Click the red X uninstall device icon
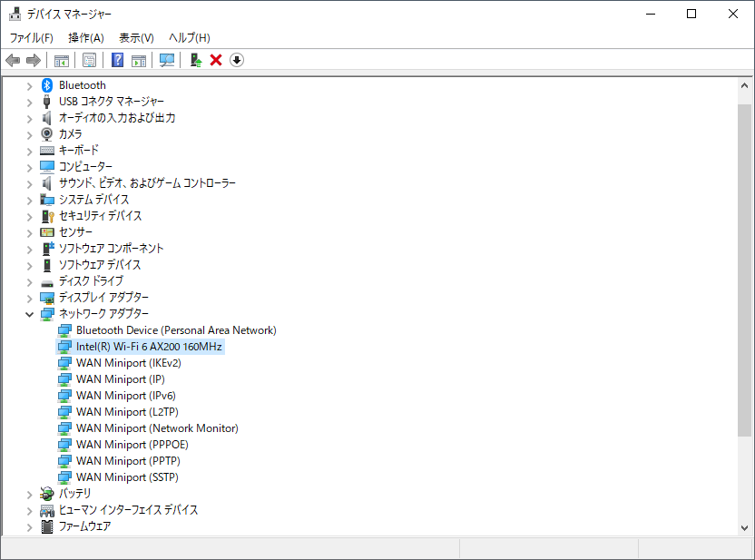This screenshot has width=755, height=560. (216, 60)
